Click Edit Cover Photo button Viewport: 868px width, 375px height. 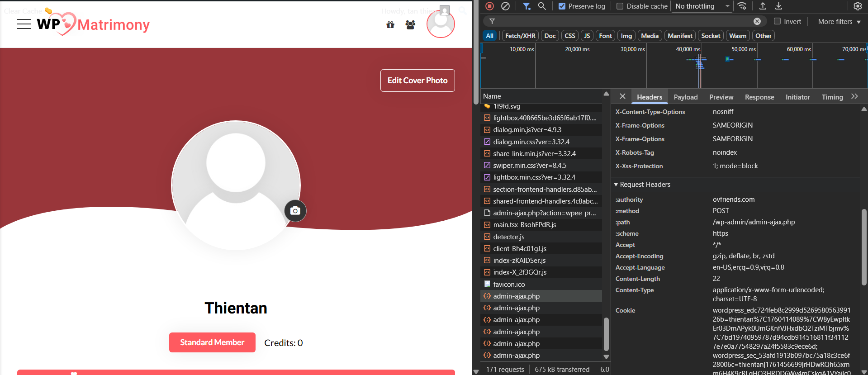click(x=417, y=81)
